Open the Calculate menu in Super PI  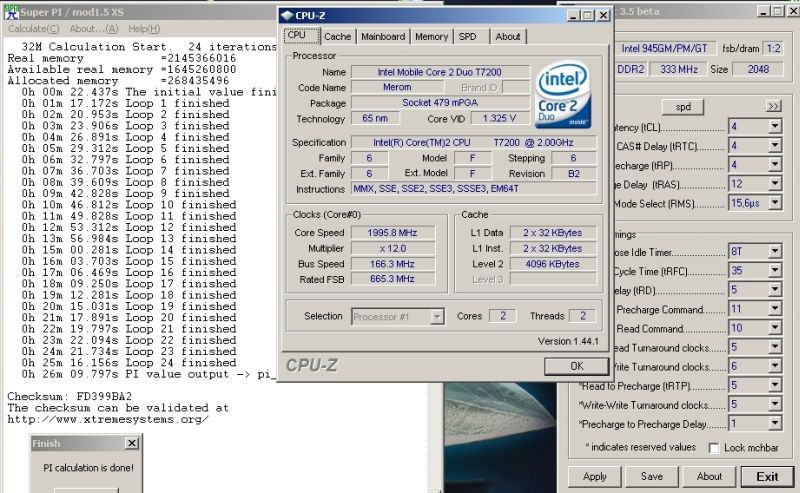(x=34, y=29)
